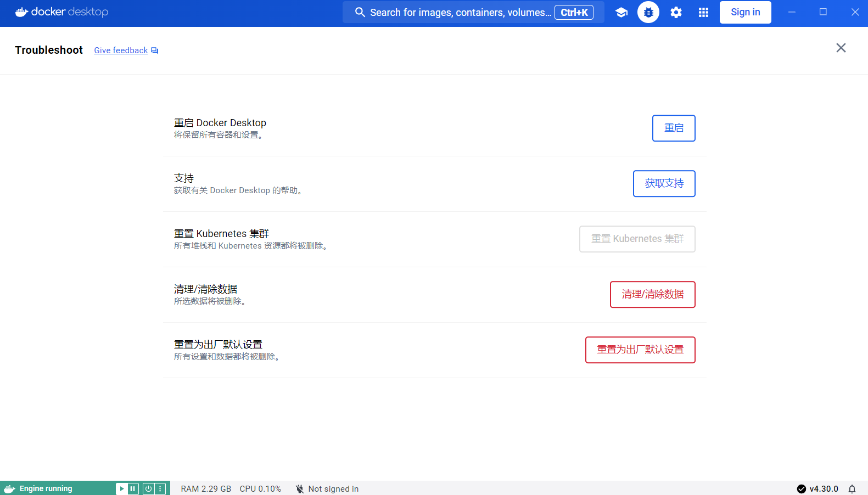Image resolution: width=868 pixels, height=495 pixels.
Task: Click the 获取支持 get support button
Action: click(664, 183)
